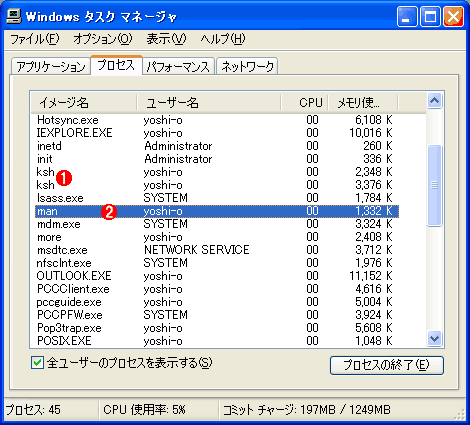This screenshot has width=470, height=425.
Task: Open the ヘルプ(H) menu
Action: tap(223, 39)
